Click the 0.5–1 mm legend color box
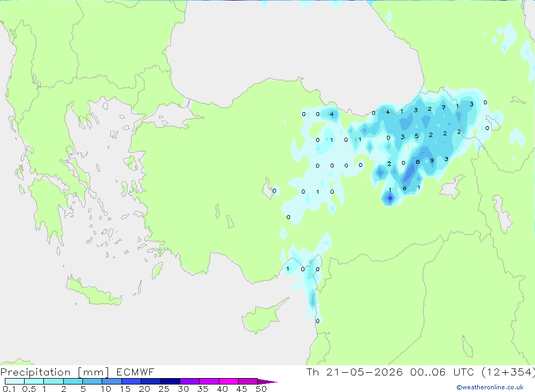 [34, 381]
